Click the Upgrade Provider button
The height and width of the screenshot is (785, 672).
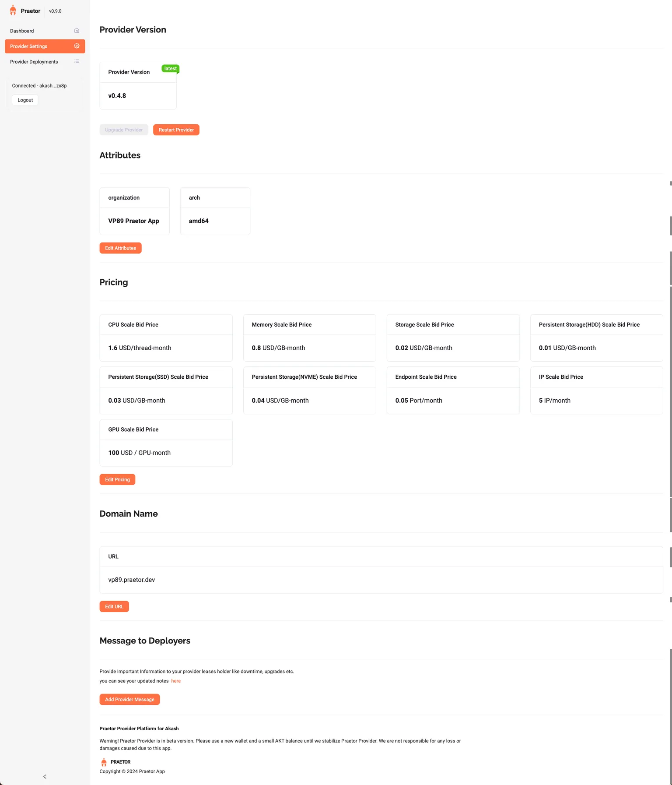124,130
